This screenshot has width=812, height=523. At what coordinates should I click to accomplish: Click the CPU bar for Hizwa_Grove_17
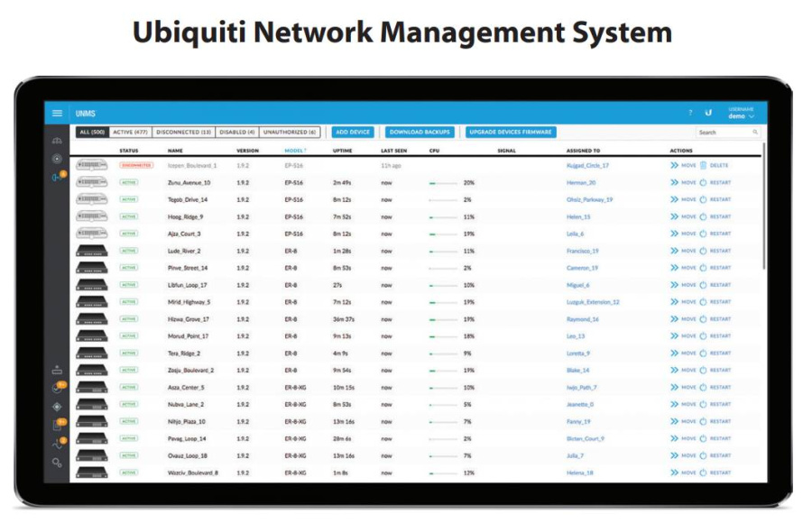click(443, 320)
